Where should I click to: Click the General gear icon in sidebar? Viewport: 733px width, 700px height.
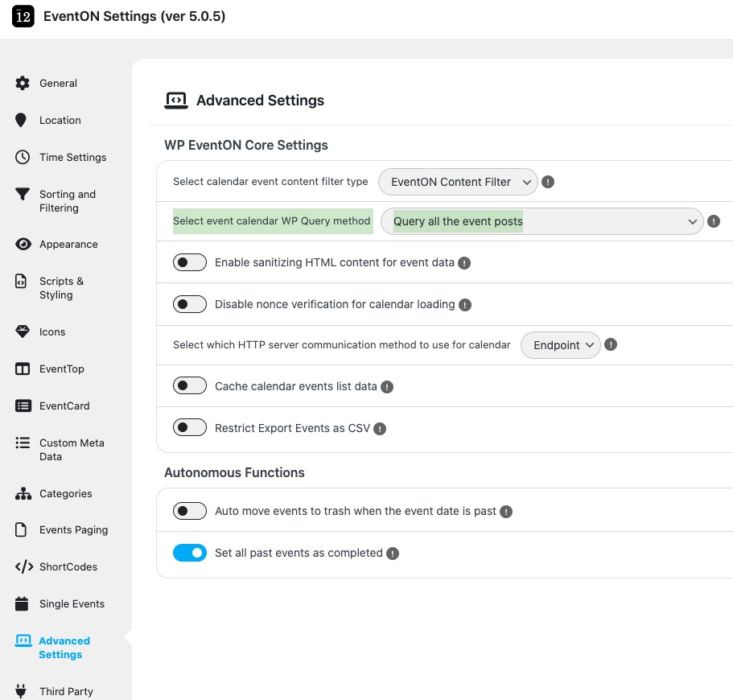click(x=23, y=84)
